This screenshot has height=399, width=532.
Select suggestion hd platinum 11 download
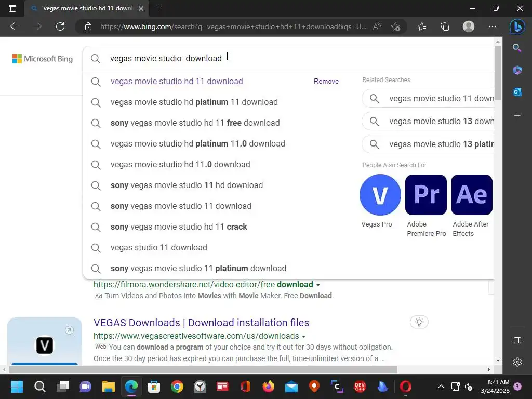(x=194, y=102)
